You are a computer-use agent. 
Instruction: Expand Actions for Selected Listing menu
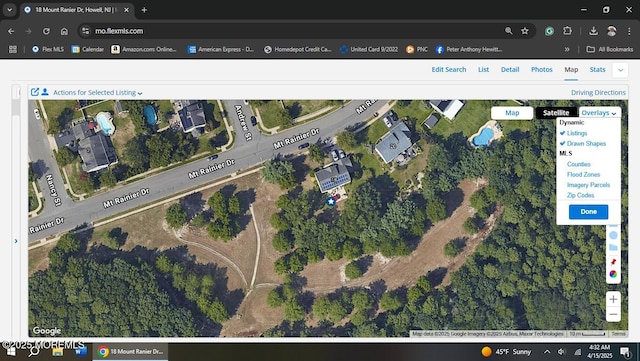click(x=98, y=93)
